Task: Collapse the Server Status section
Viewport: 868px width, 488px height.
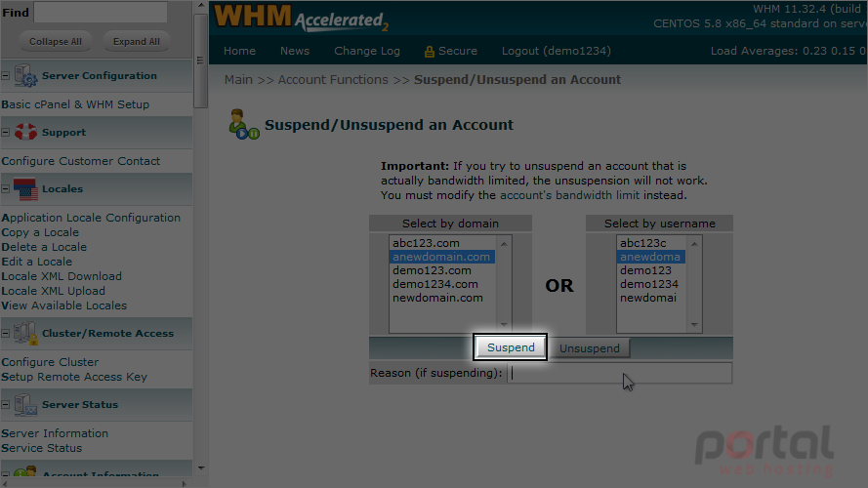Action: click(x=6, y=405)
